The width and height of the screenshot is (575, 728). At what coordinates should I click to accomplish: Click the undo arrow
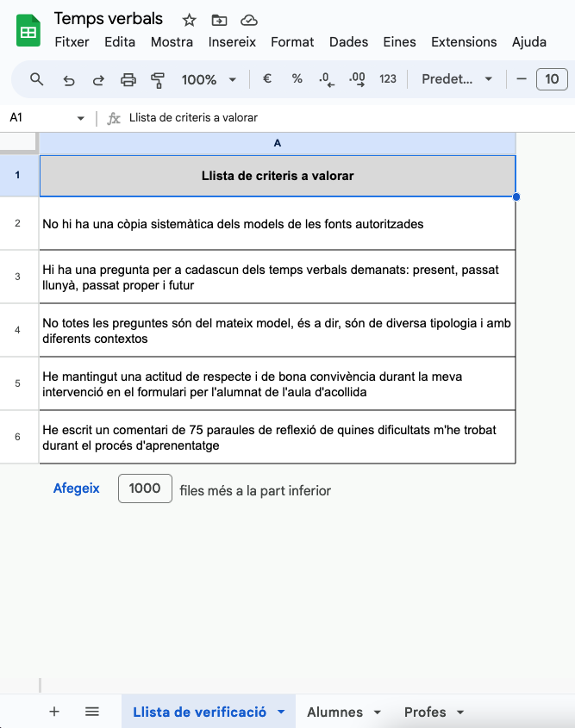point(69,79)
